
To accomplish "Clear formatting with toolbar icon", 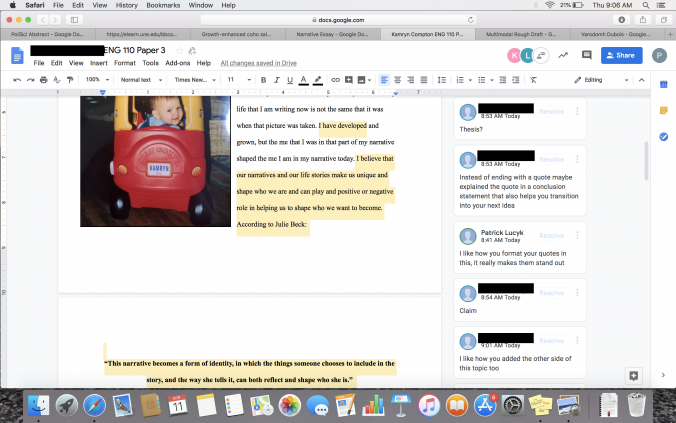I will pyautogui.click(x=533, y=80).
